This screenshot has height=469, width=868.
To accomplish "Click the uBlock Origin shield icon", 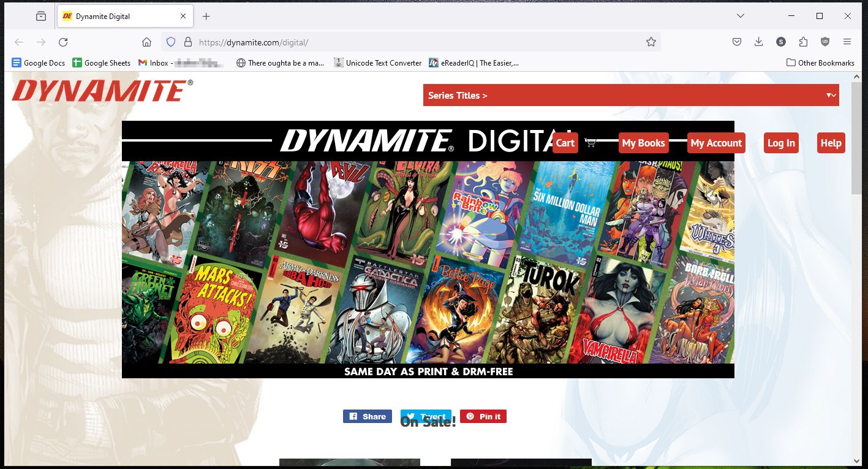I will click(x=825, y=42).
